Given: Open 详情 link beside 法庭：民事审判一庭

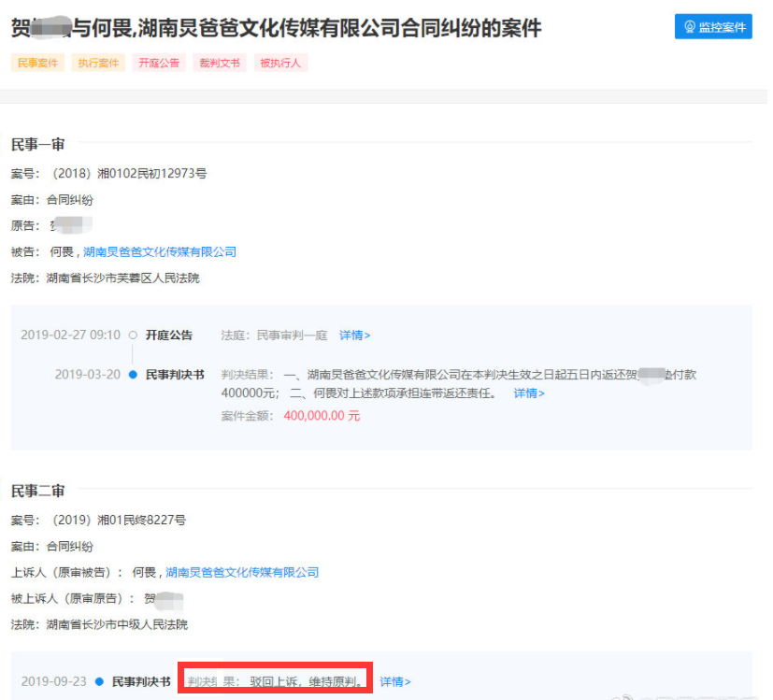Looking at the screenshot, I should click(354, 336).
